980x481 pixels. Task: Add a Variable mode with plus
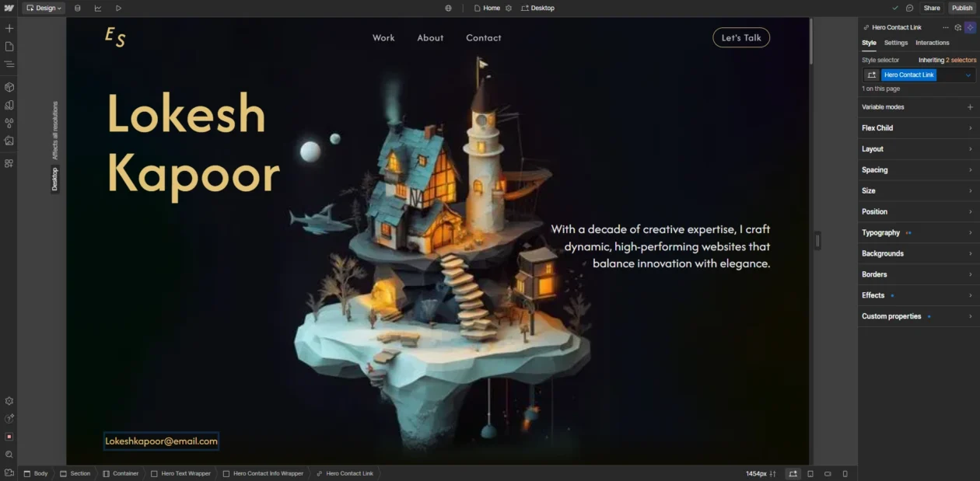tap(970, 107)
